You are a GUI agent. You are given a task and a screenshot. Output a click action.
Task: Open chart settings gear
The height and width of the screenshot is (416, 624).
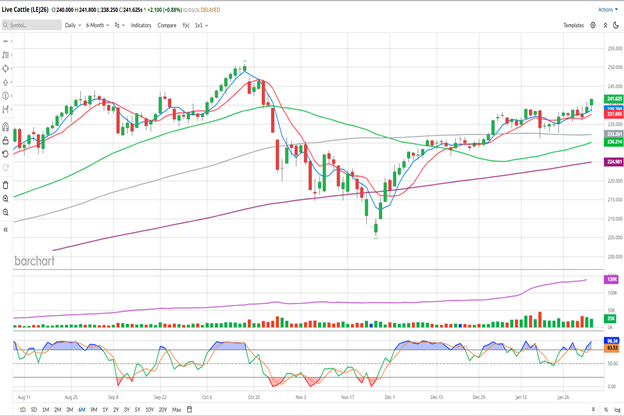coord(593,25)
